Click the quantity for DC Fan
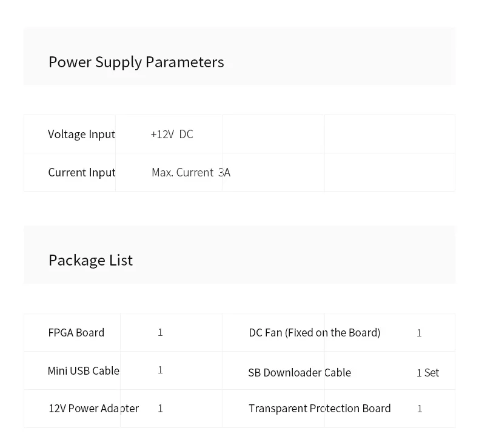 419,333
